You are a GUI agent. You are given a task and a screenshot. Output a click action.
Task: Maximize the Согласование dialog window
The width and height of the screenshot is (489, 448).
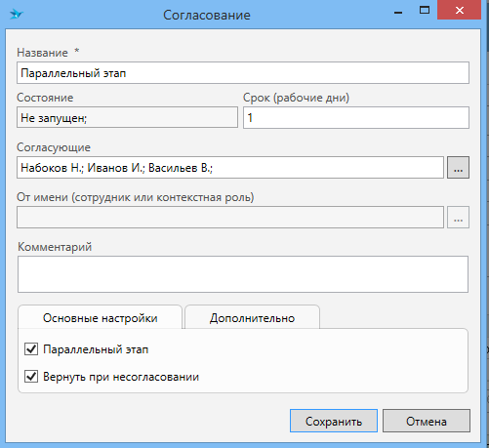coord(425,11)
